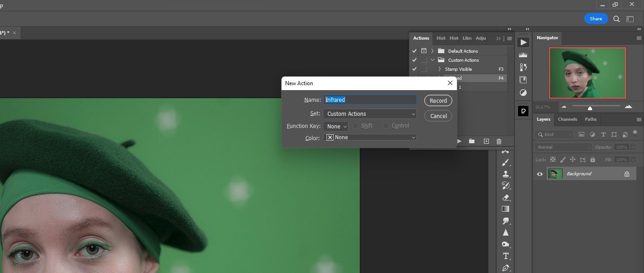Close the New Action dialog
This screenshot has width=644, height=273.
point(450,83)
